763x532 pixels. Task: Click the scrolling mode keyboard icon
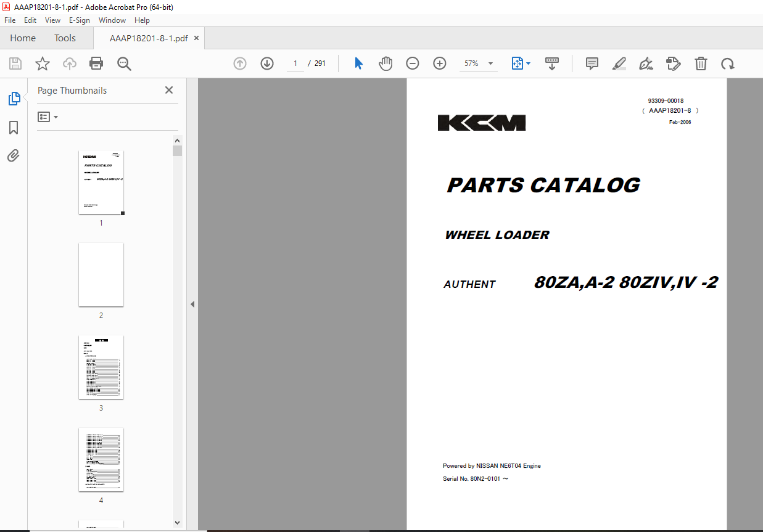click(x=552, y=63)
